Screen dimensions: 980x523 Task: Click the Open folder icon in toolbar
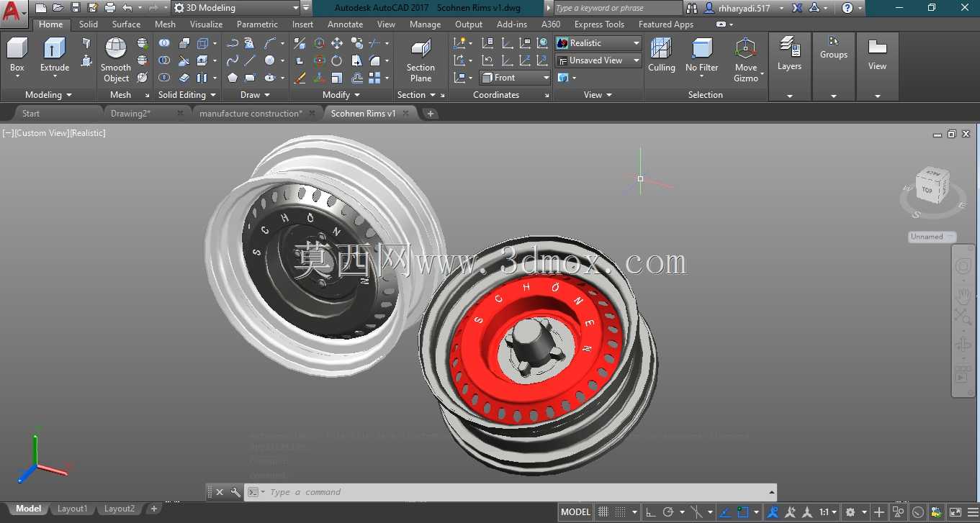pyautogui.click(x=58, y=8)
